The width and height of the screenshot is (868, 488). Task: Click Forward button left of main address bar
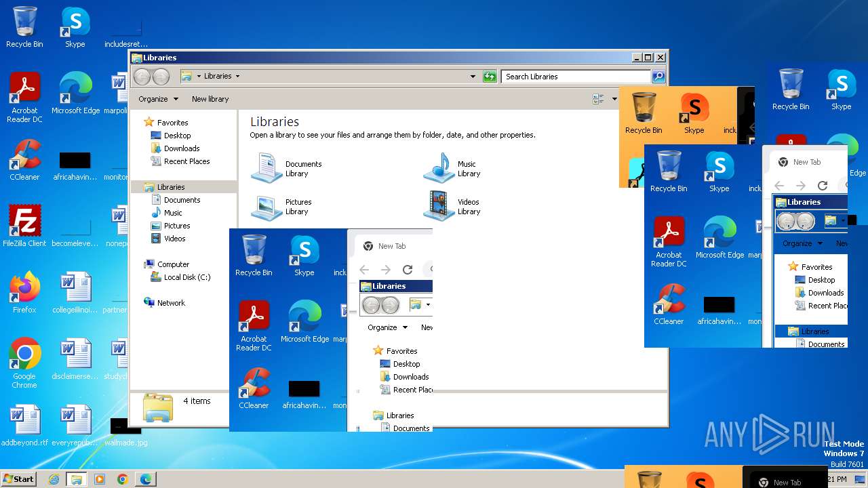click(161, 77)
